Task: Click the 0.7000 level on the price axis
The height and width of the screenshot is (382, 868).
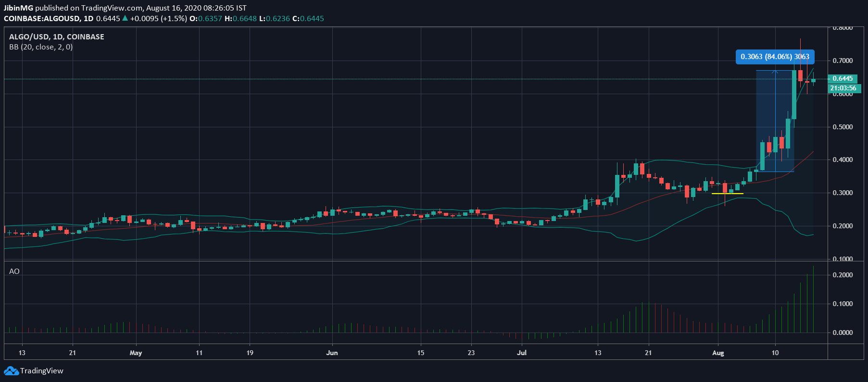Action: coord(843,61)
